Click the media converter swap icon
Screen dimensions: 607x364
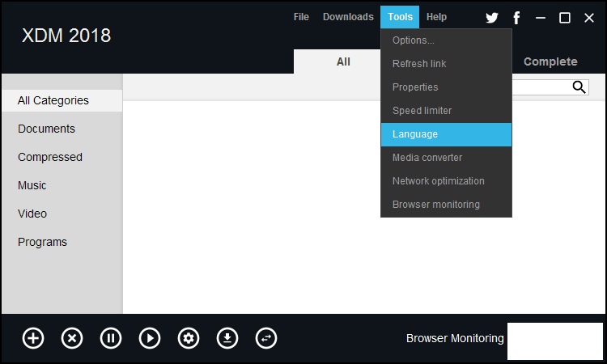point(266,338)
